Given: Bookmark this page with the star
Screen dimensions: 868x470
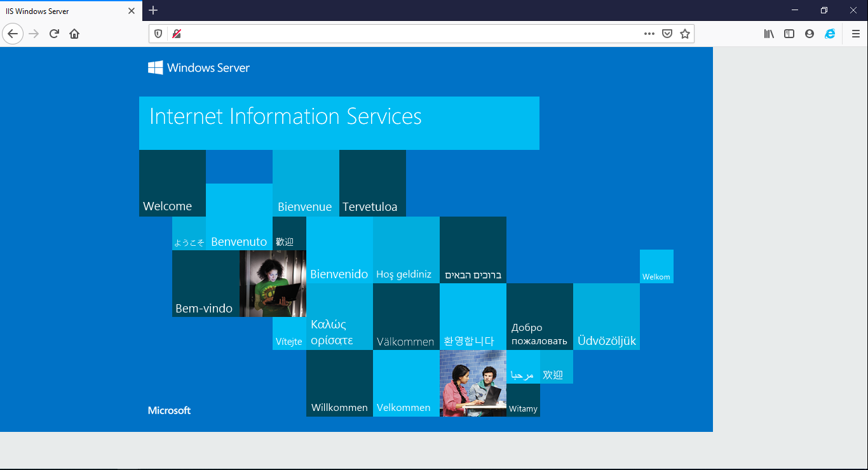Looking at the screenshot, I should click(685, 34).
